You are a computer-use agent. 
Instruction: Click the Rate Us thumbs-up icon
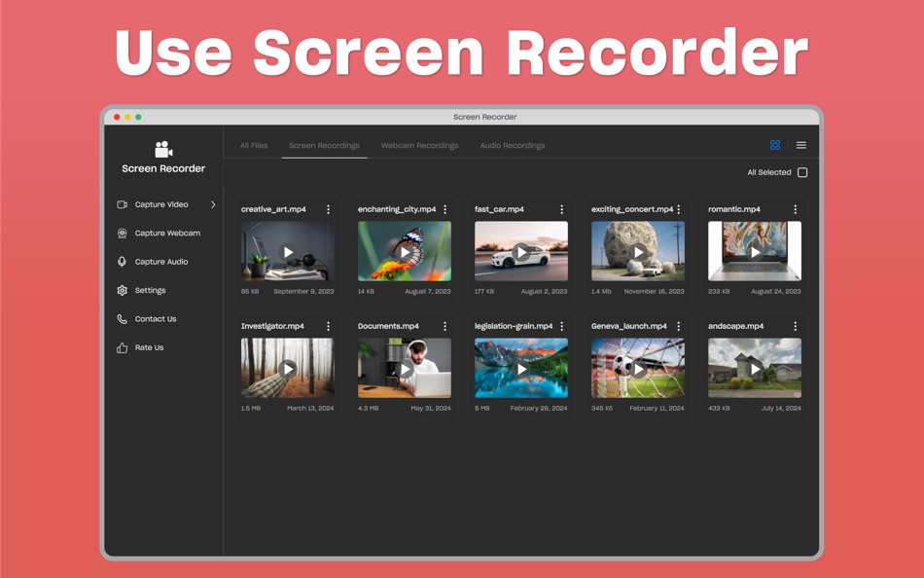pos(123,347)
